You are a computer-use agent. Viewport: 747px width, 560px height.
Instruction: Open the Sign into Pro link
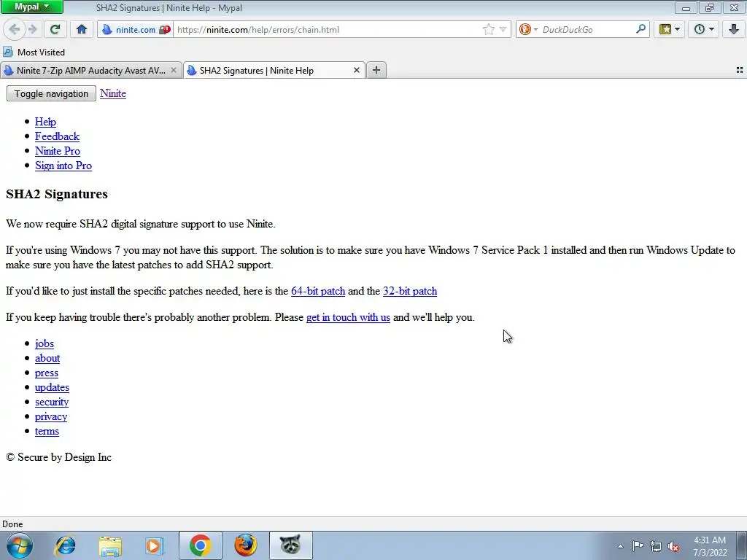point(63,166)
